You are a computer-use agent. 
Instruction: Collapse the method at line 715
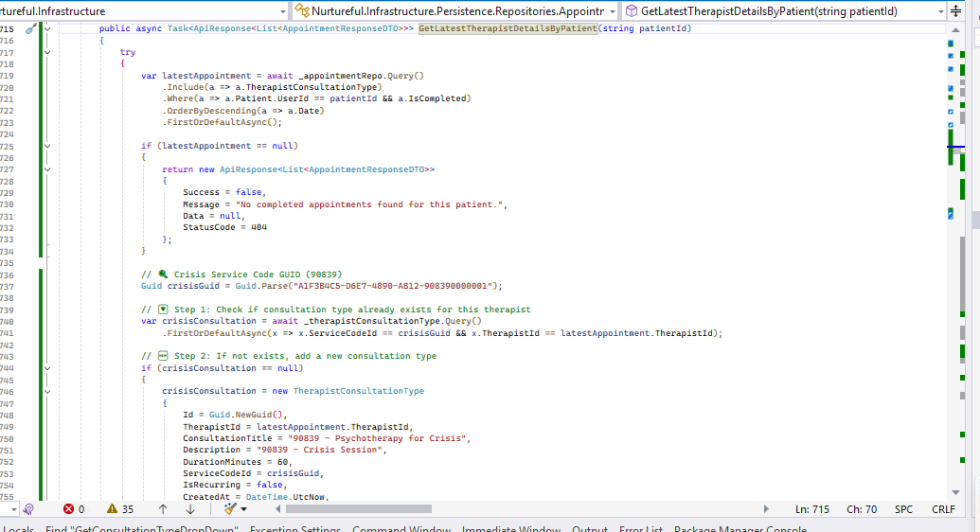tap(47, 29)
